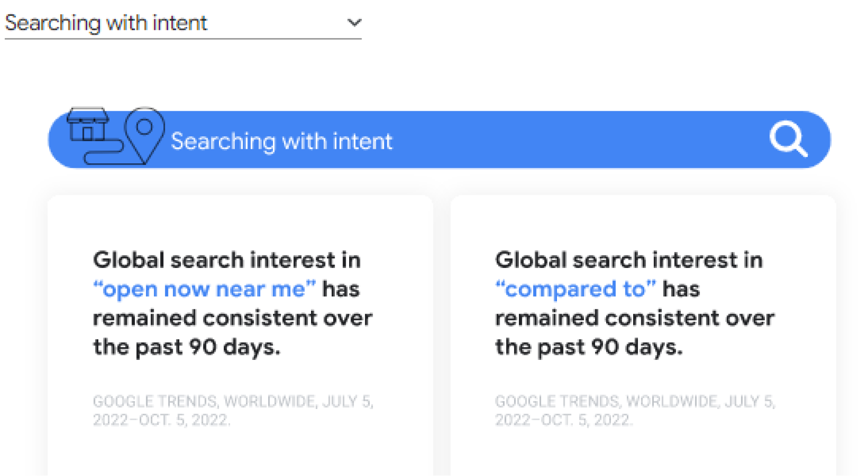
Task: Click "the past 90 days." in the left card
Action: 187,347
